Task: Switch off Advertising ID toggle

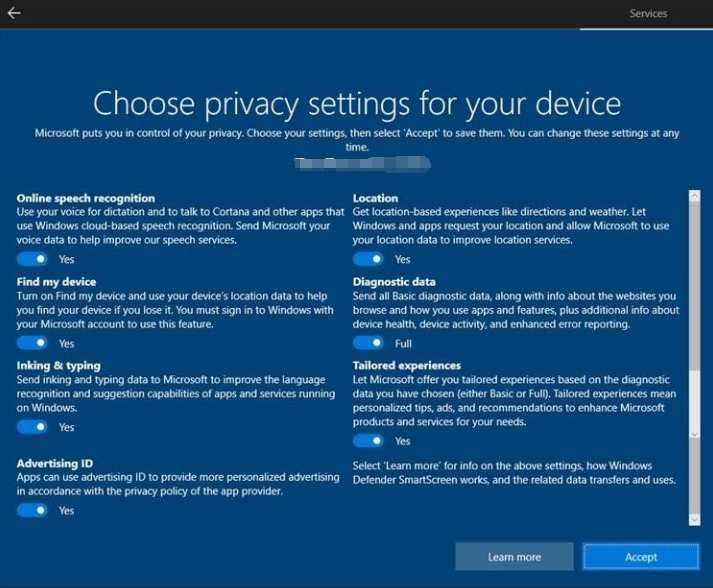Action: pos(33,510)
